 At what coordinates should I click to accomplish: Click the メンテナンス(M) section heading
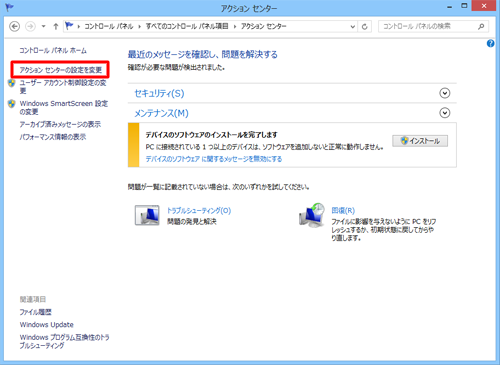point(161,113)
